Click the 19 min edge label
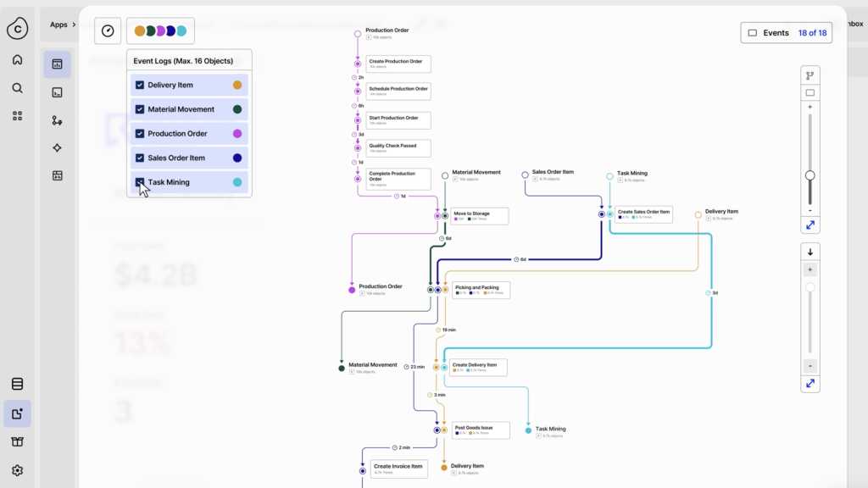The height and width of the screenshot is (488, 868). point(446,330)
